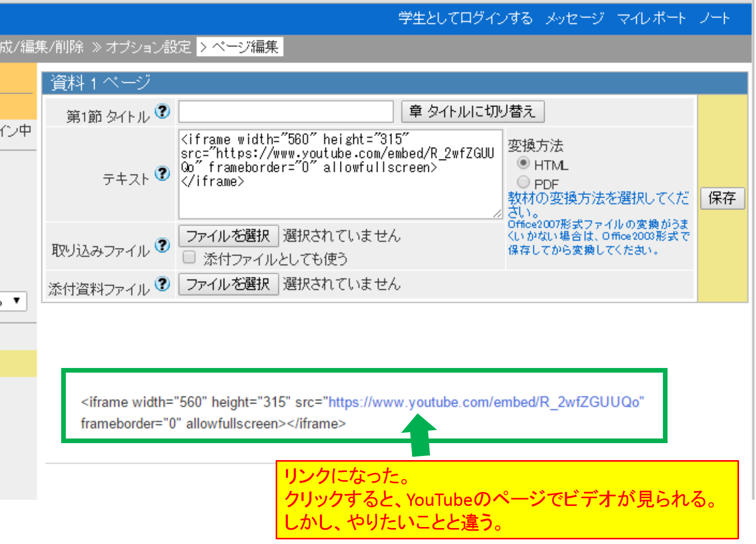The image size is (756, 544).
Task: Open help icon next to テキスト
Action: [163, 173]
